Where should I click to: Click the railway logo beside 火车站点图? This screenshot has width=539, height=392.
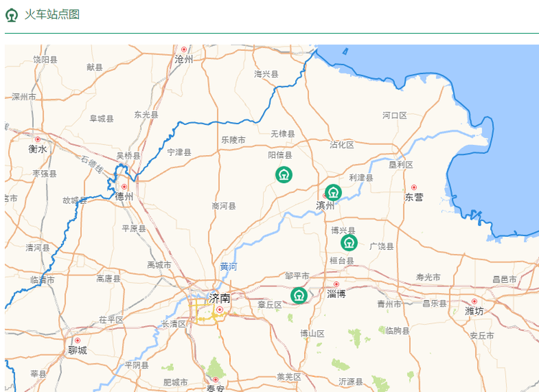point(12,15)
